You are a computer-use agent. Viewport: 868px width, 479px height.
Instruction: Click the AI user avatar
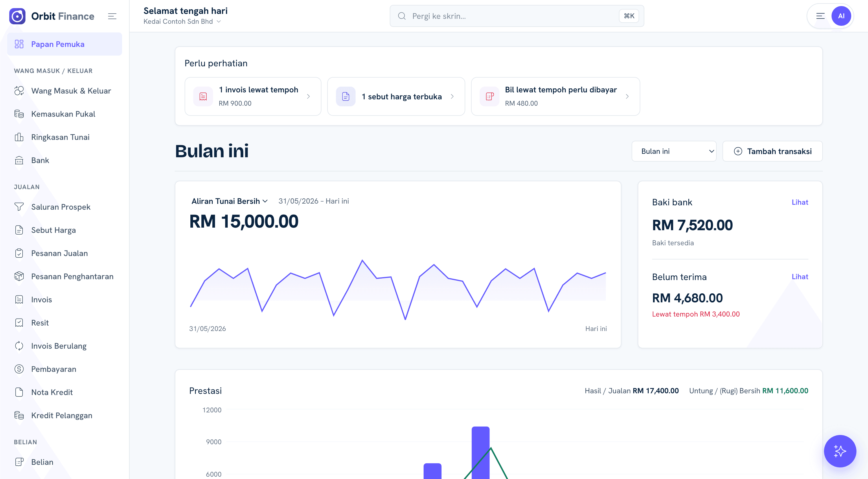pyautogui.click(x=841, y=16)
